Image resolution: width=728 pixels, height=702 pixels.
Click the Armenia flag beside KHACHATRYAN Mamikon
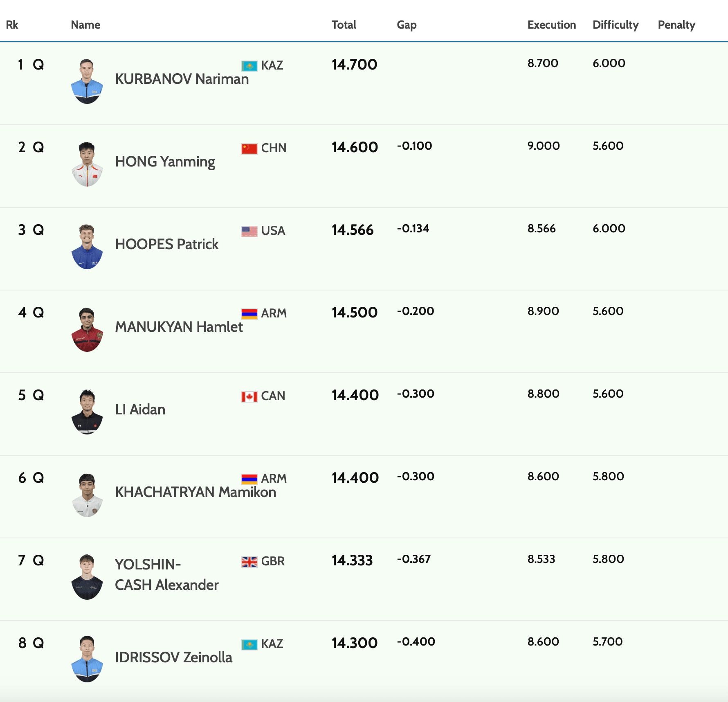pos(249,479)
